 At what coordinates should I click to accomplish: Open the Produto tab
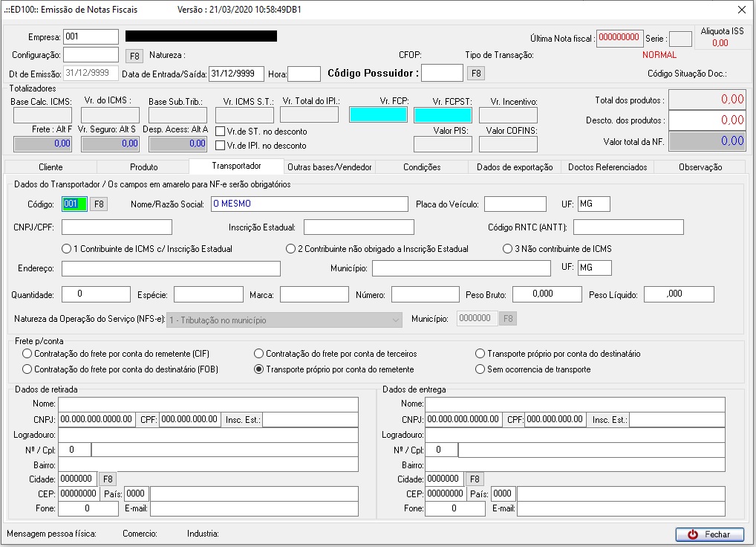coord(143,167)
